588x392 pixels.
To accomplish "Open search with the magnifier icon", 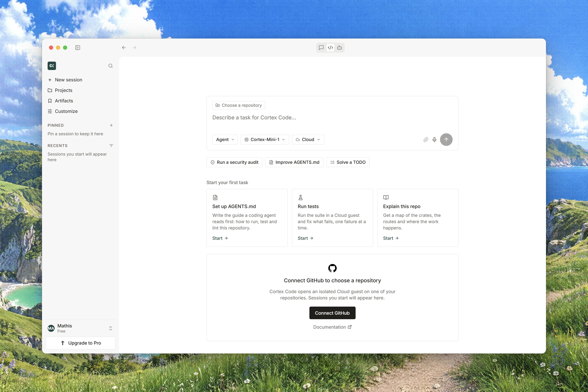I will (110, 66).
